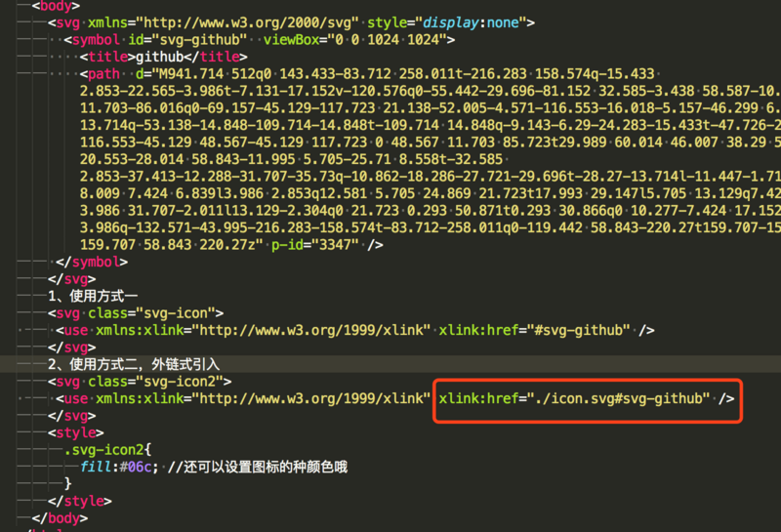
Task: Click the closing body tag
Action: [x=60, y=517]
